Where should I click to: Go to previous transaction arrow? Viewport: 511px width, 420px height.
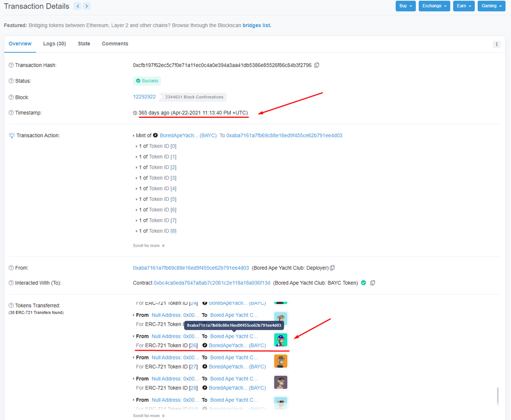pyautogui.click(x=78, y=6)
